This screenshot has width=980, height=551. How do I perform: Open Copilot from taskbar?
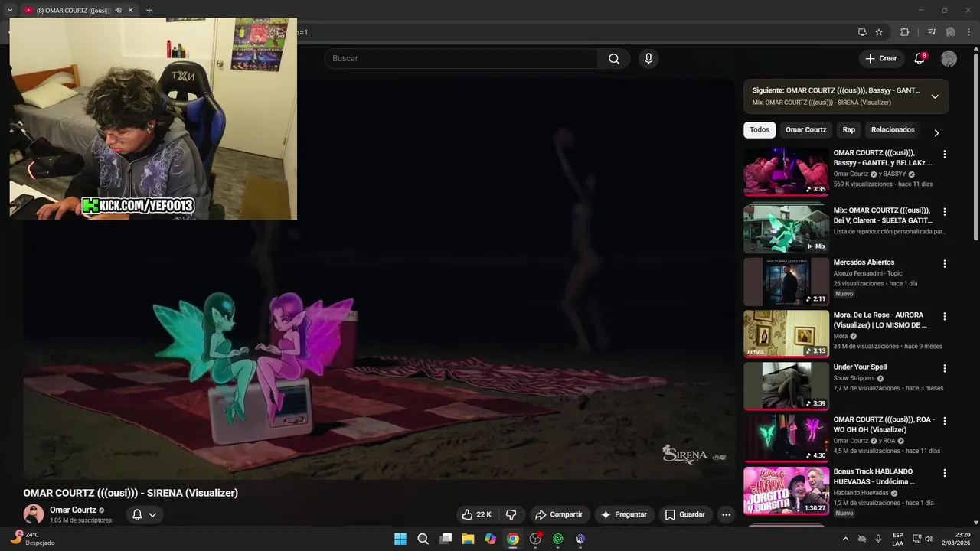(490, 539)
